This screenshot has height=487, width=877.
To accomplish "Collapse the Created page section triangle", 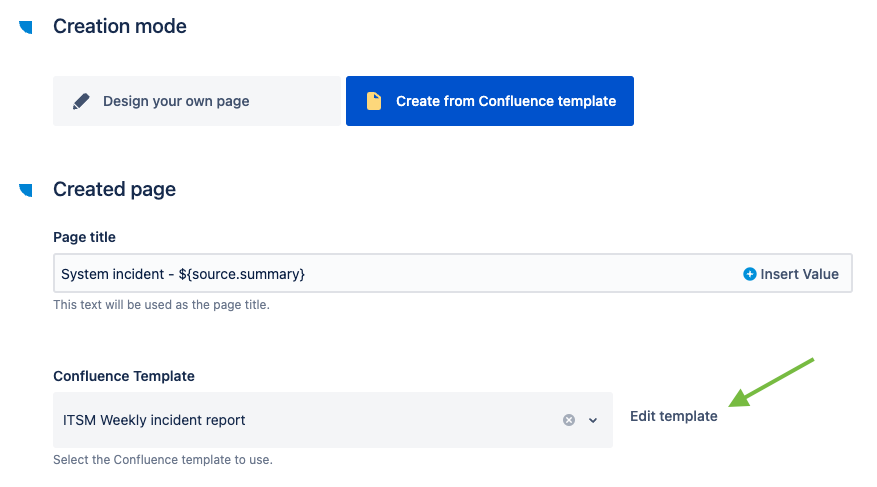I will [26, 190].
